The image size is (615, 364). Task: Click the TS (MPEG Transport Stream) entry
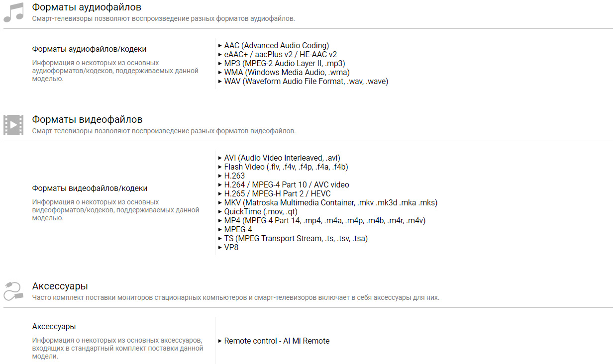296,239
